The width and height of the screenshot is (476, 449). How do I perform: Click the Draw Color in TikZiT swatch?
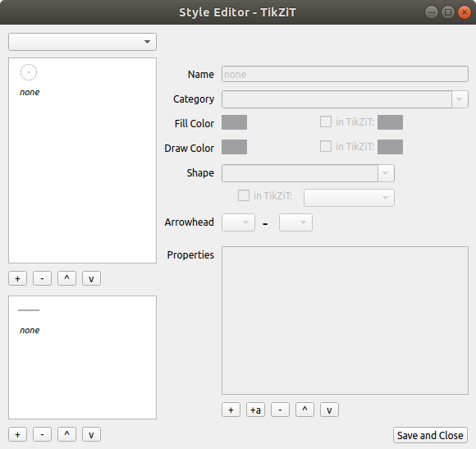point(390,147)
